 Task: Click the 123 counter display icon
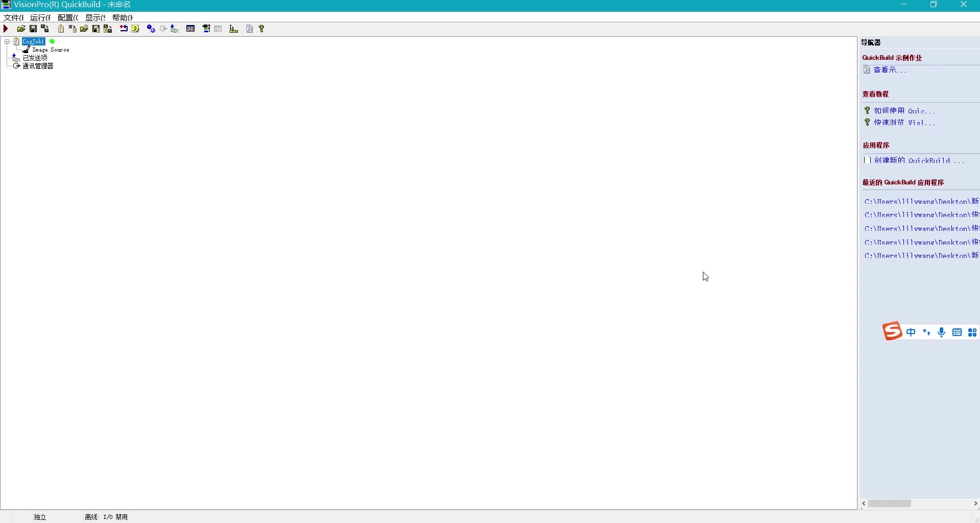[x=191, y=29]
